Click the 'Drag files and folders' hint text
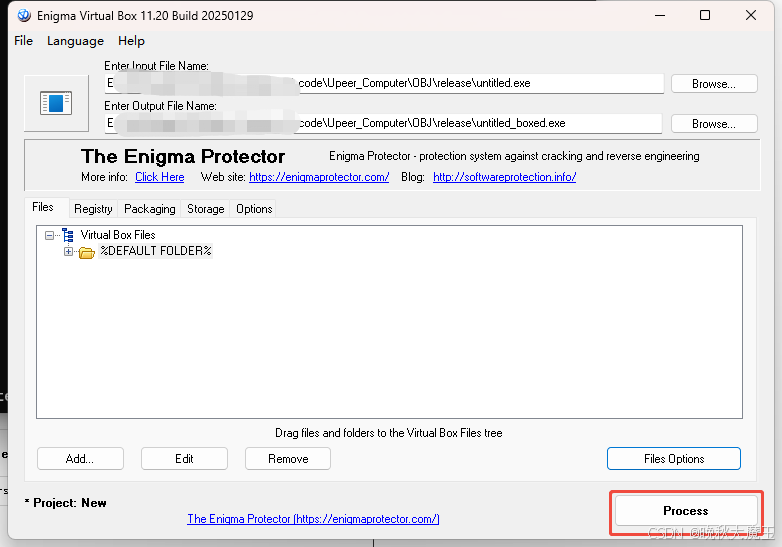Viewport: 782px width, 547px height. coord(389,433)
